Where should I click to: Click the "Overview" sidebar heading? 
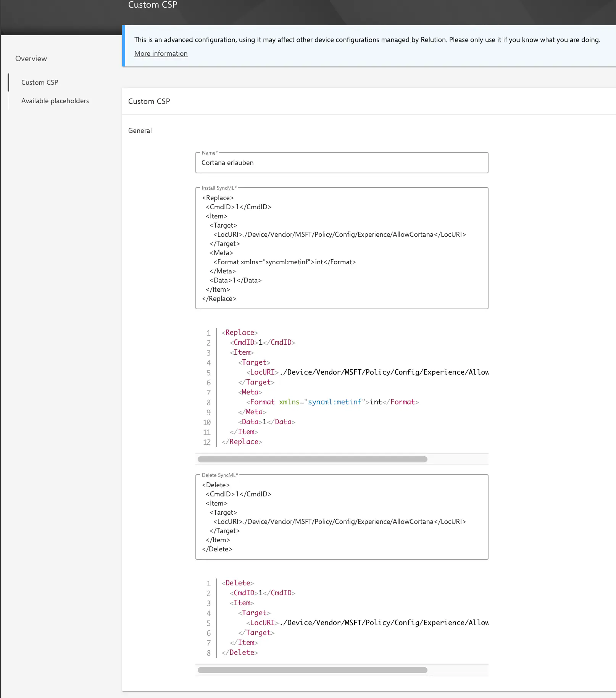pyautogui.click(x=31, y=58)
